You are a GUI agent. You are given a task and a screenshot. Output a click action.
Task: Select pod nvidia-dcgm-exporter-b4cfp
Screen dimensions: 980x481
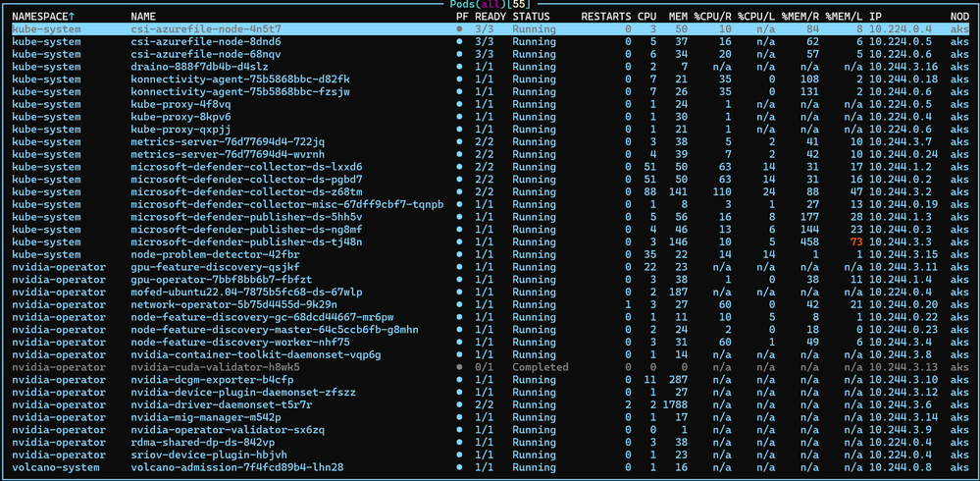click(490, 379)
